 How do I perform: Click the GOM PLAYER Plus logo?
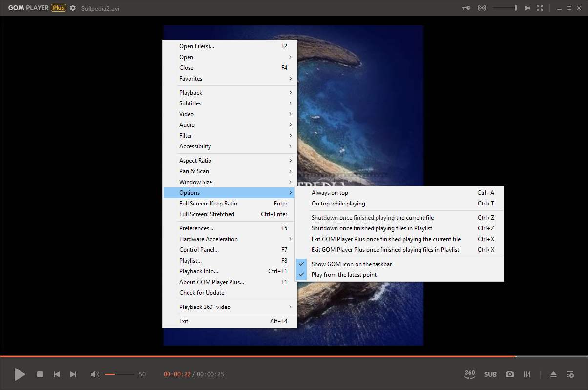(37, 8)
